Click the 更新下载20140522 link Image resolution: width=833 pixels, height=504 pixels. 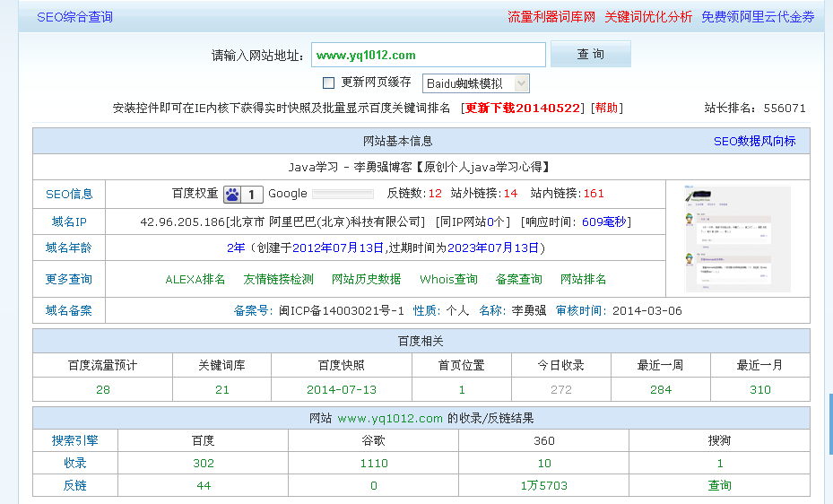coord(522,108)
